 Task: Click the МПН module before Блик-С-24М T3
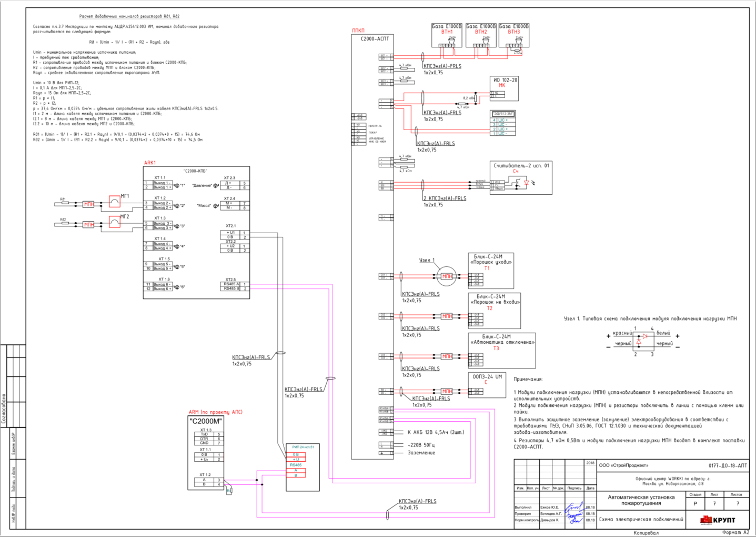coord(447,356)
